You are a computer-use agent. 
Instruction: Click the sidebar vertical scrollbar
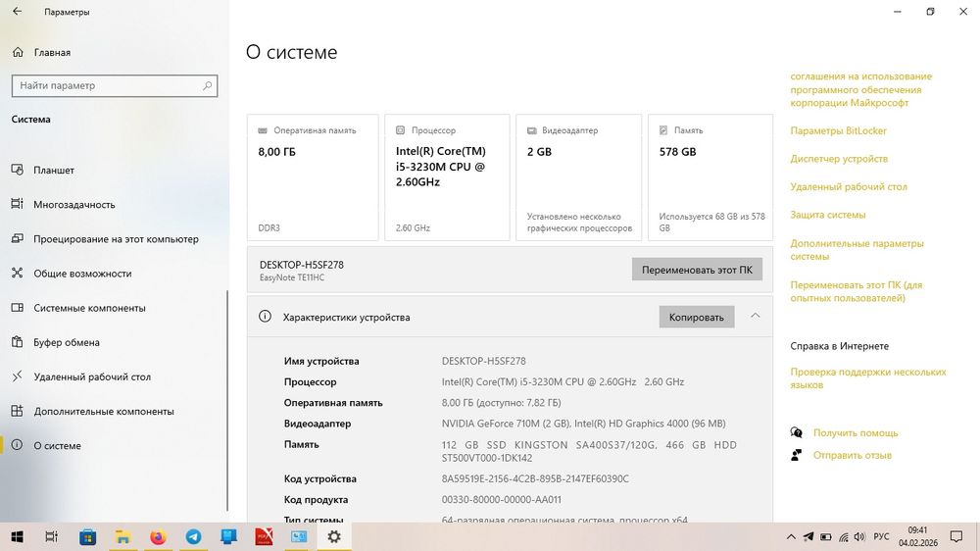click(x=227, y=400)
